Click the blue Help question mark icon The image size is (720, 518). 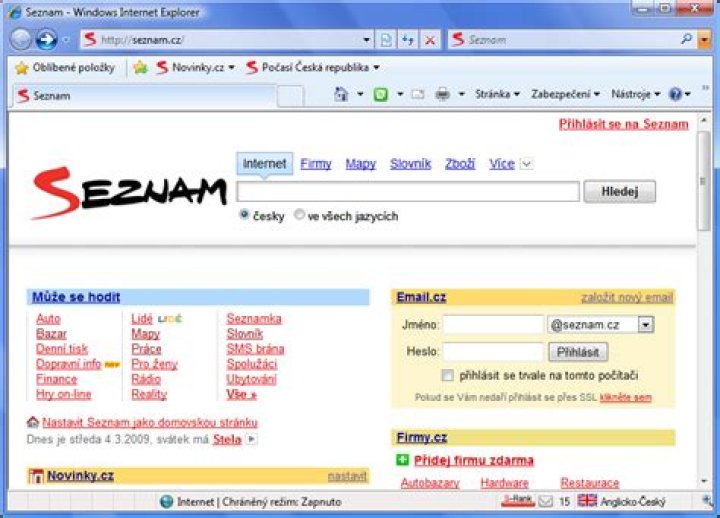point(675,94)
